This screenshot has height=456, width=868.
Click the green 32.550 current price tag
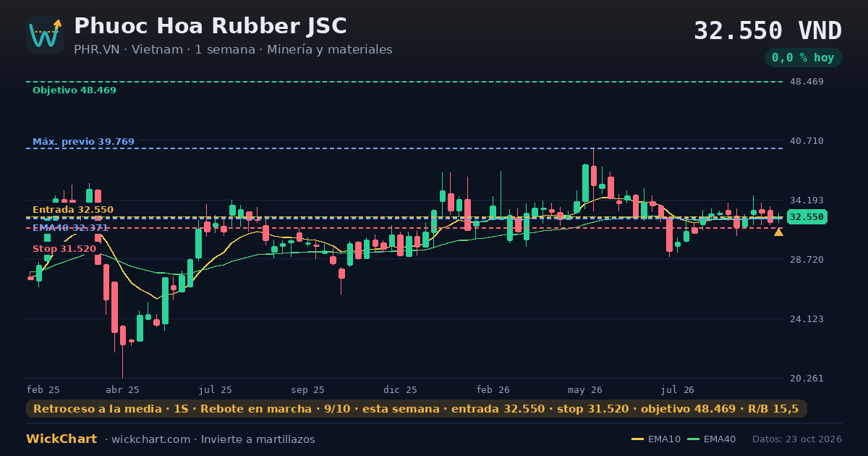(x=807, y=217)
